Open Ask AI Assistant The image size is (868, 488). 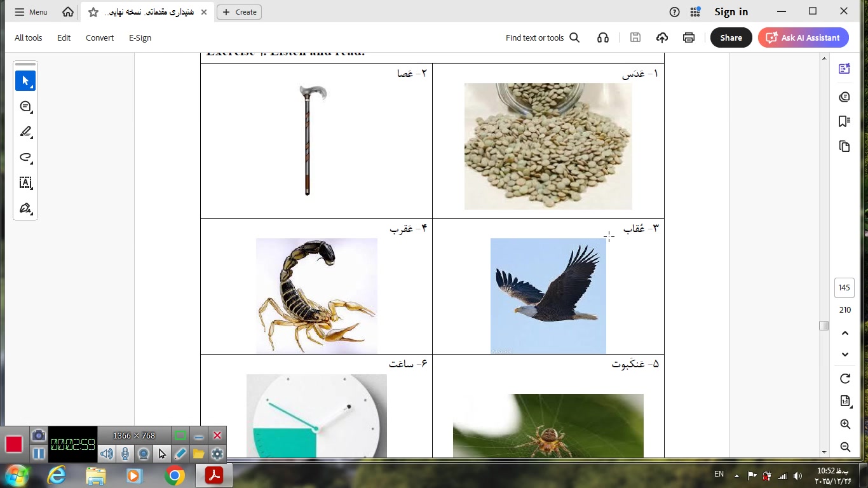(x=803, y=37)
